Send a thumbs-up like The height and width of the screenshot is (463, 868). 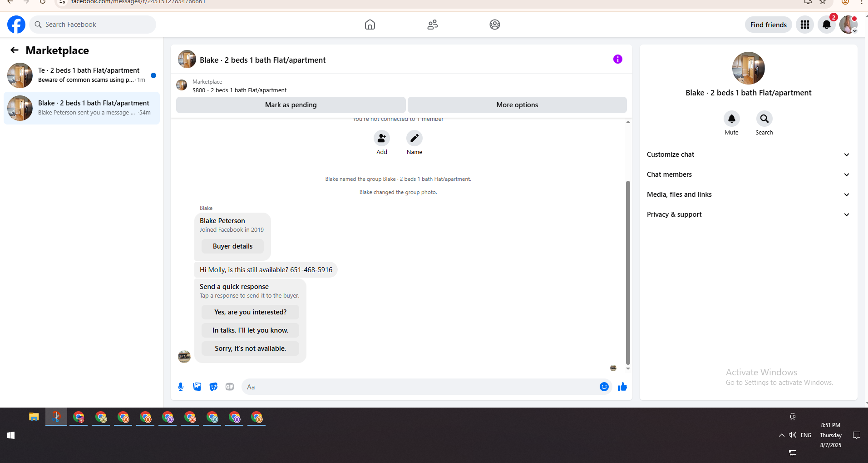(x=622, y=387)
